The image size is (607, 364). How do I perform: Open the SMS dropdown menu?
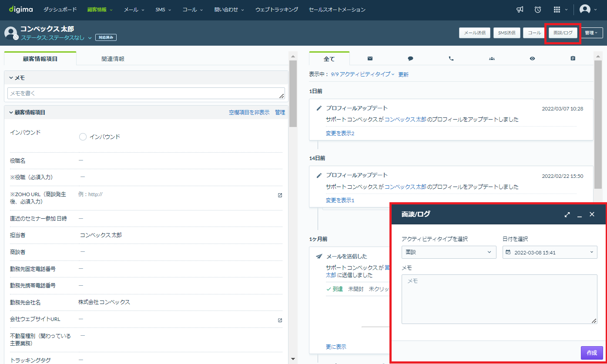[x=163, y=10]
